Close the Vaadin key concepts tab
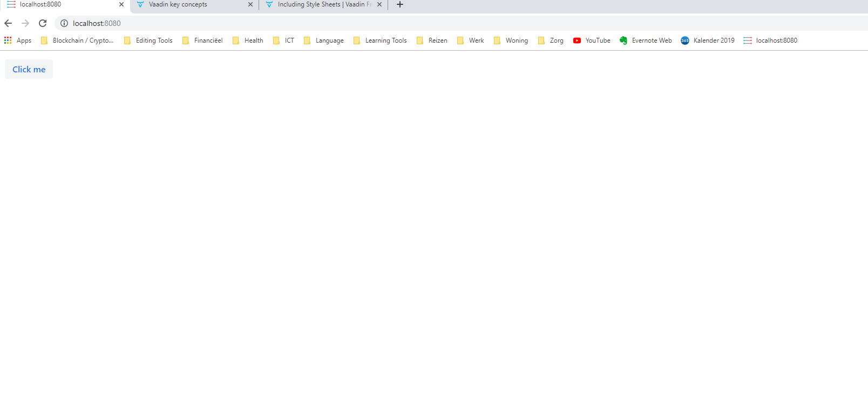The height and width of the screenshot is (399, 868). pyautogui.click(x=250, y=4)
